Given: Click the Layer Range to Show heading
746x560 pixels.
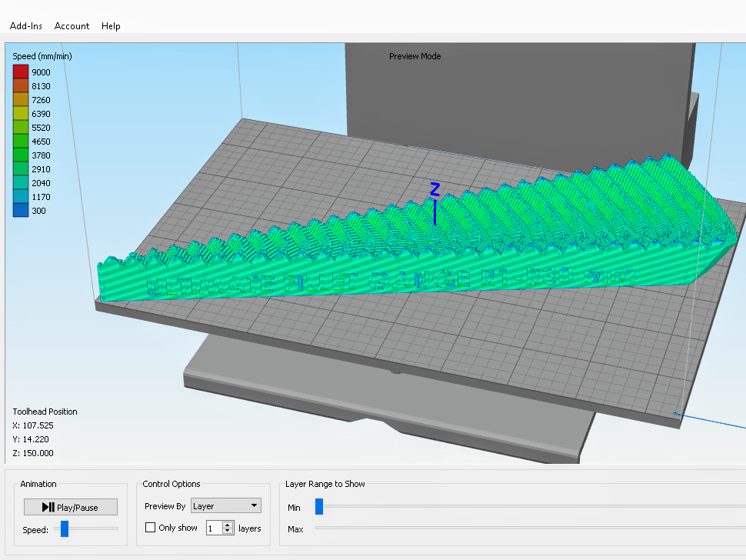Looking at the screenshot, I should pos(325,484).
